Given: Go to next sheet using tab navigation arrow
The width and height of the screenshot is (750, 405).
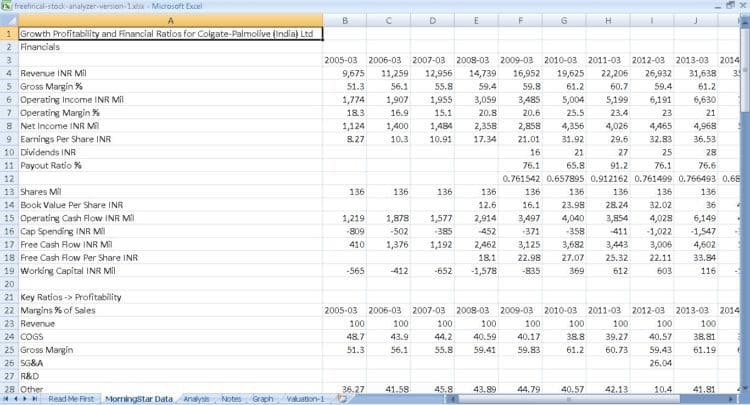Looking at the screenshot, I should (24, 399).
